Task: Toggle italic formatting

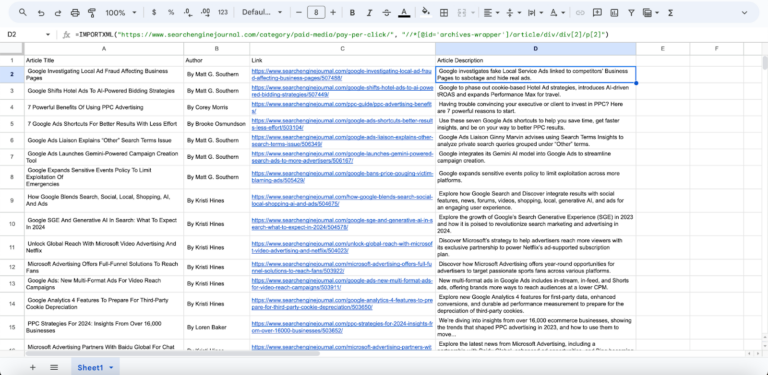Action: (x=369, y=13)
